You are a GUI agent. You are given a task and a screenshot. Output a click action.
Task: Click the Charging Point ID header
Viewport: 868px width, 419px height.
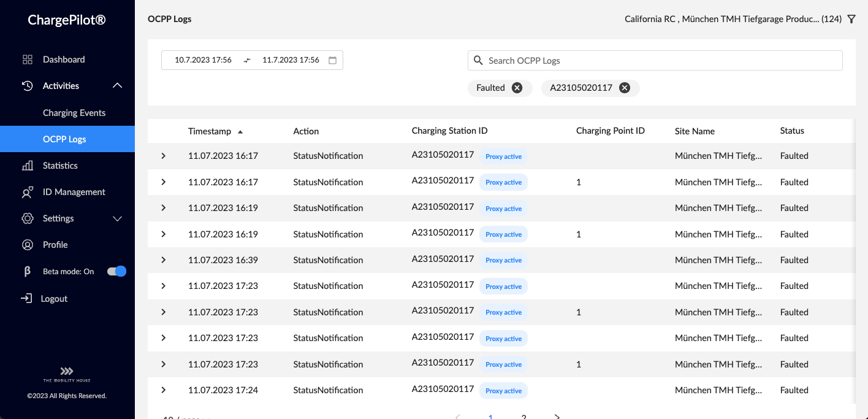611,131
